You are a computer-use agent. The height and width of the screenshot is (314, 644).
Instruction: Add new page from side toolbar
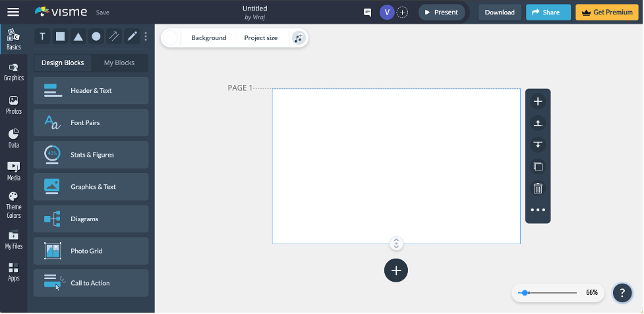pos(538,101)
